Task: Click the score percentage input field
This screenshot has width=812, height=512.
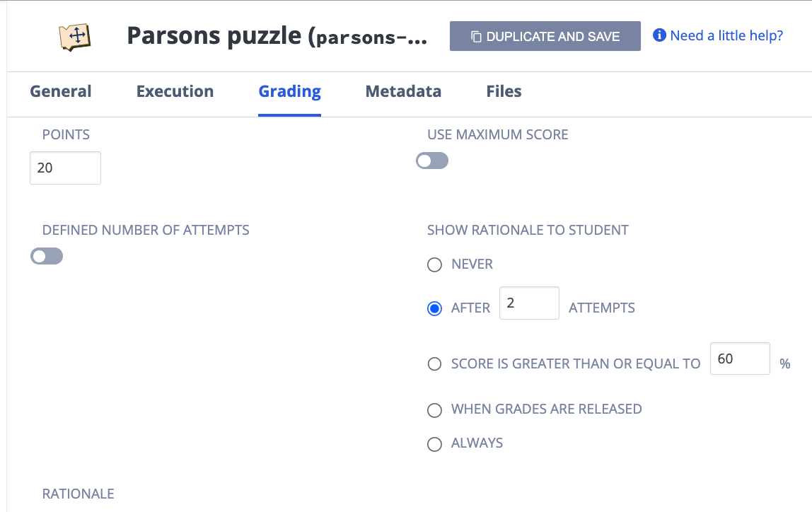Action: pyautogui.click(x=739, y=359)
